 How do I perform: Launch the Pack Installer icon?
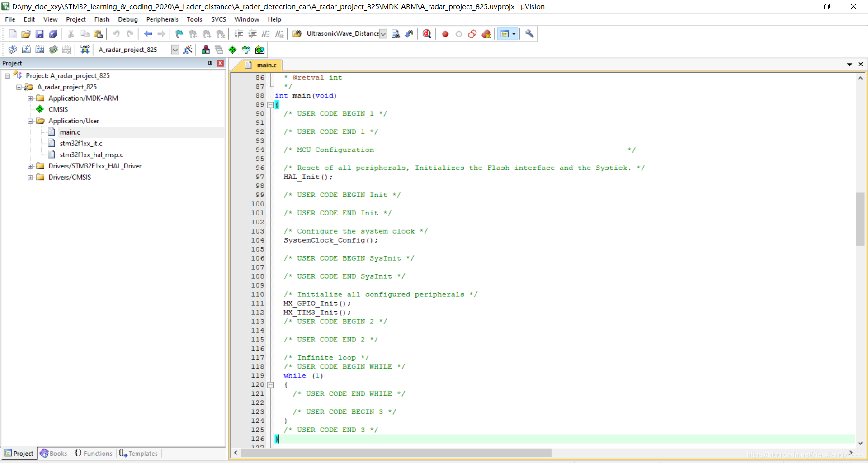[x=260, y=50]
